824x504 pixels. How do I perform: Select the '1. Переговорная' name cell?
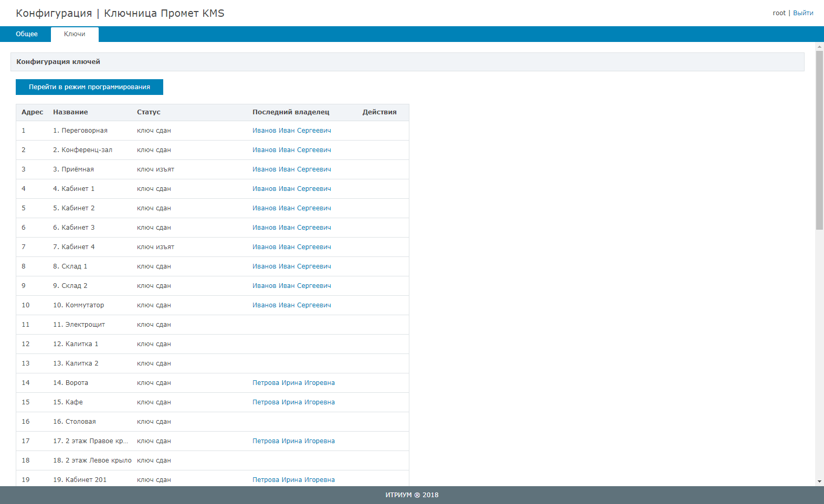click(80, 131)
